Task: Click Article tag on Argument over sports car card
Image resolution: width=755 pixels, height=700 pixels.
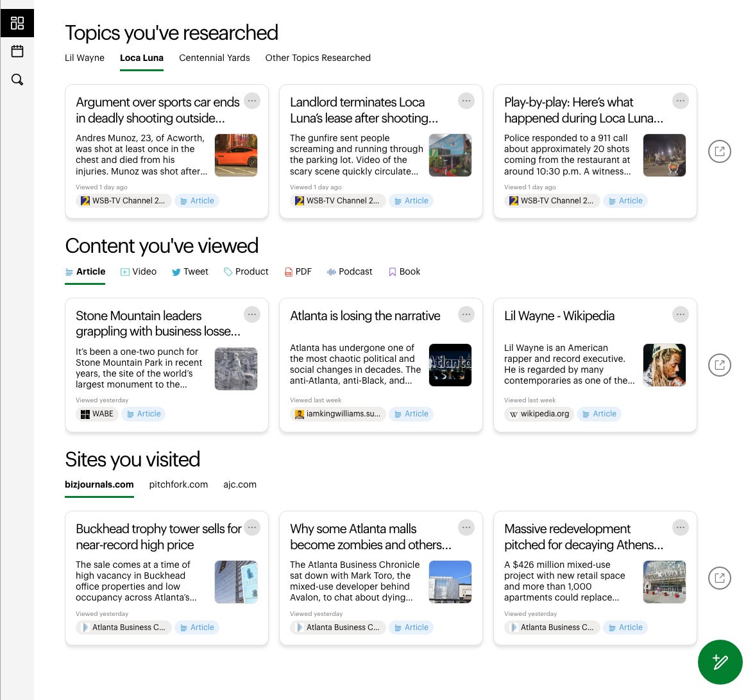Action: (197, 201)
